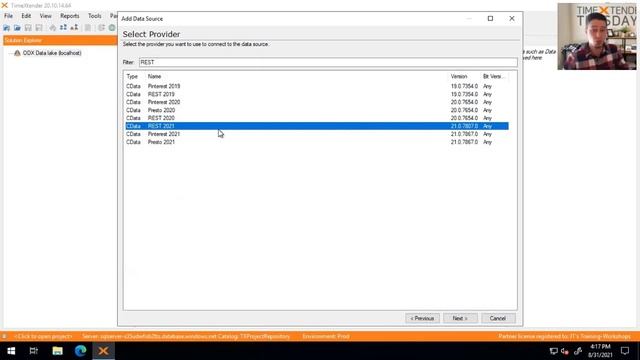640x360 pixels.
Task: Click the TimeXtender taskbar icon
Action: point(103,351)
